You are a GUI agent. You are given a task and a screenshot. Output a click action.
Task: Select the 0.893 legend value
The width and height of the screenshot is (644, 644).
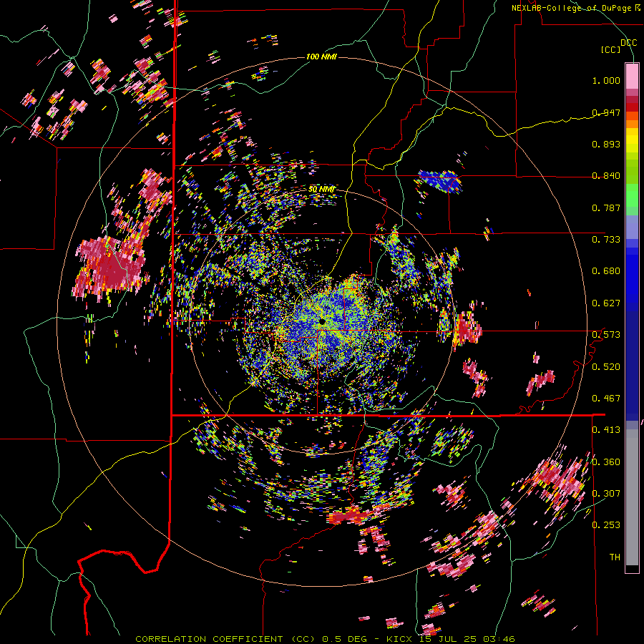point(606,144)
